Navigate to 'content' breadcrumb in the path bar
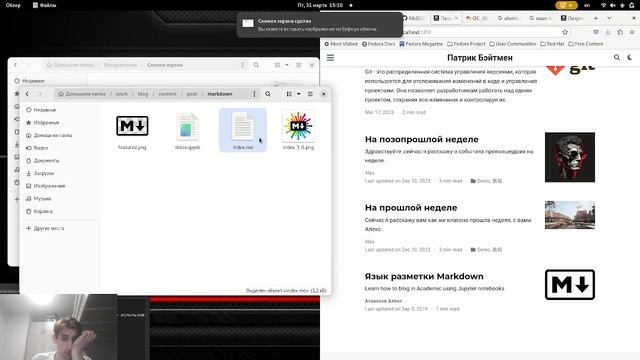The height and width of the screenshot is (360, 640). pyautogui.click(x=167, y=94)
